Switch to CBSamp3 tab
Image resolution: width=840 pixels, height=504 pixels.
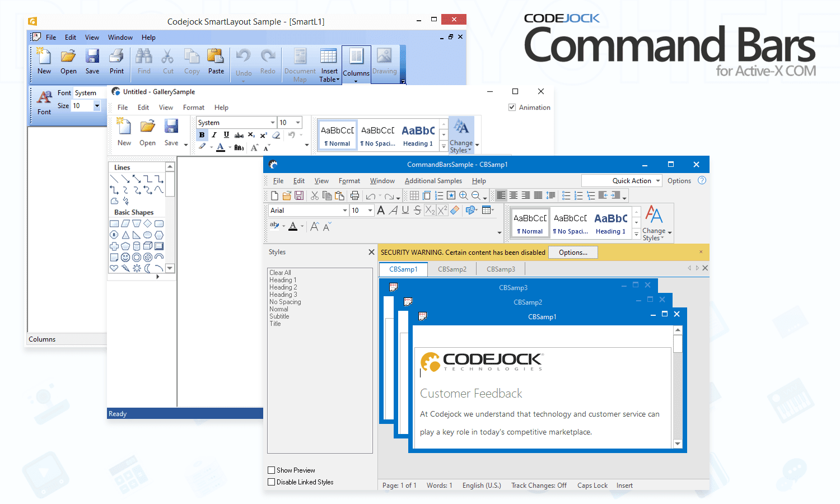click(x=501, y=269)
